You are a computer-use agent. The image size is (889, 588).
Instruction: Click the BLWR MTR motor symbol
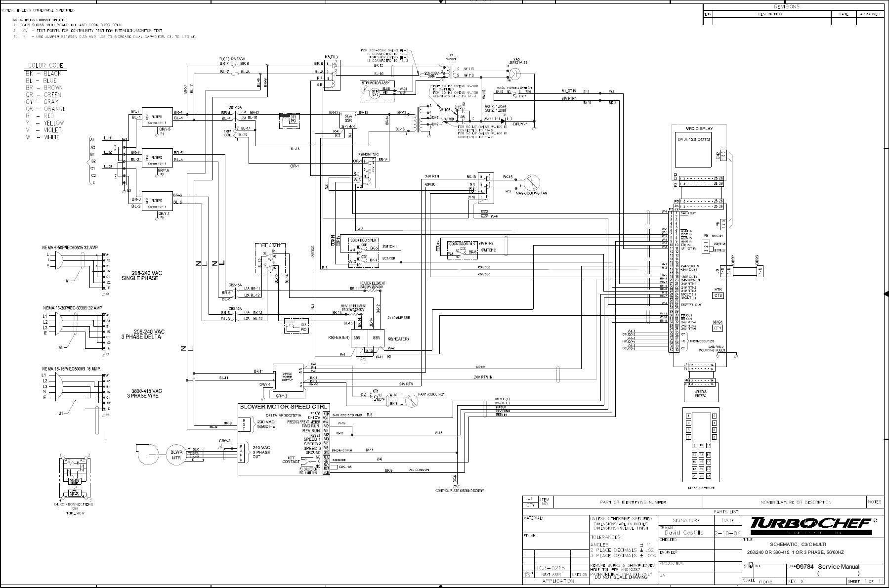tap(176, 455)
